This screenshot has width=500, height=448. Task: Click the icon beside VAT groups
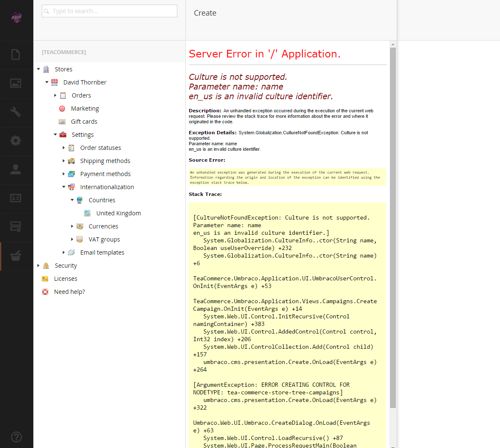[80, 239]
